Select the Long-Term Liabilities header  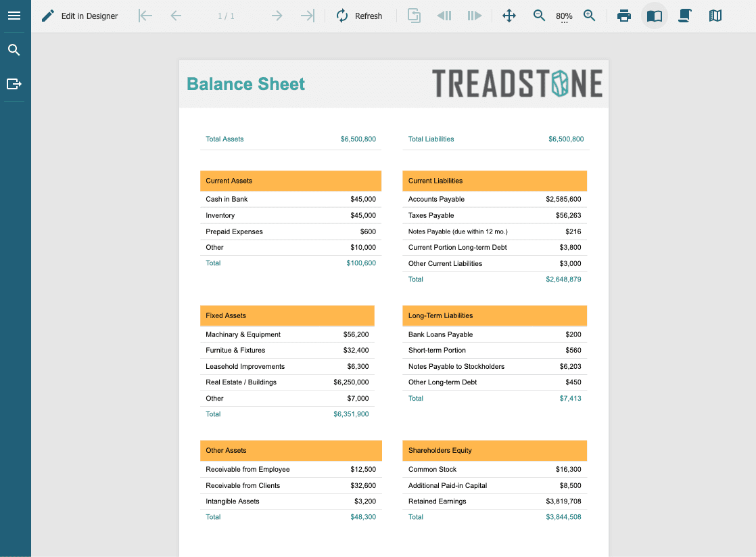click(x=495, y=315)
